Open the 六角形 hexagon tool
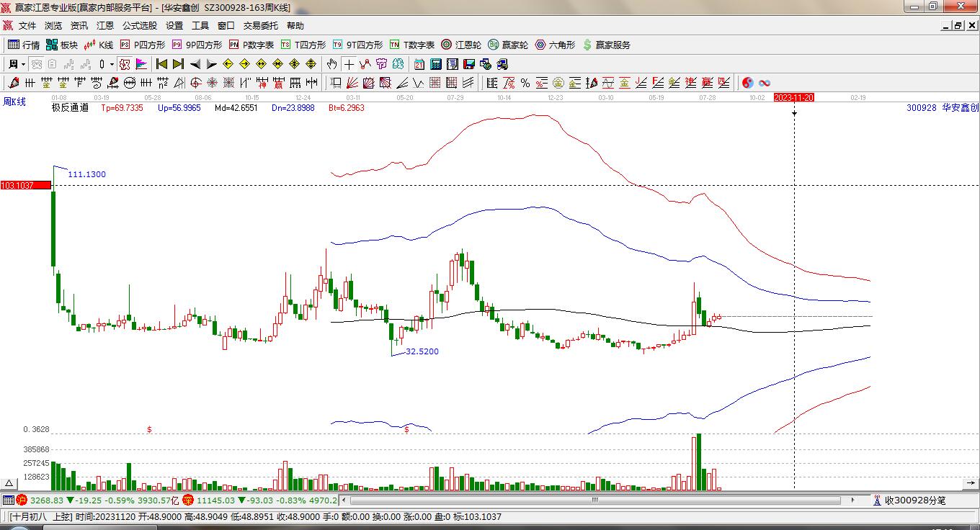 pos(555,45)
